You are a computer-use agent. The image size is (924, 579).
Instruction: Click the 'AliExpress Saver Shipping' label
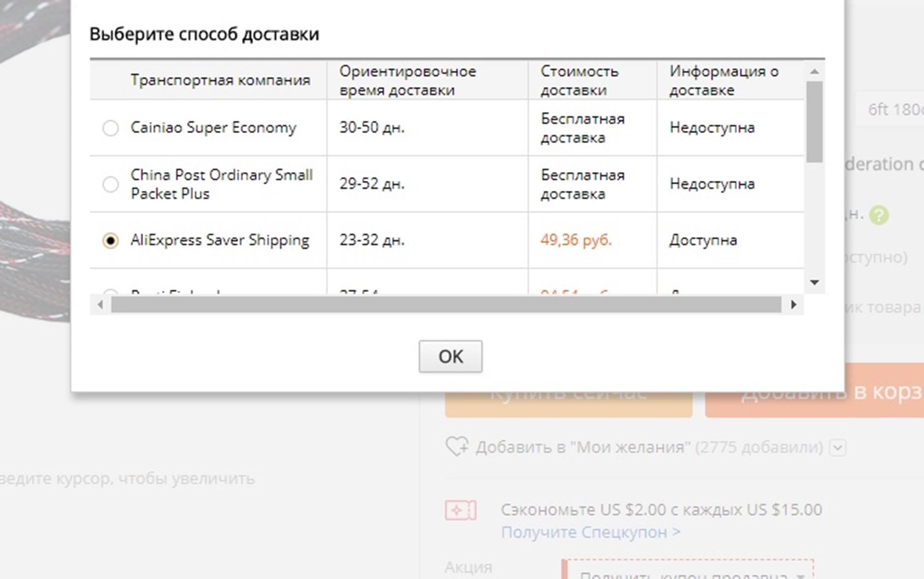click(220, 240)
